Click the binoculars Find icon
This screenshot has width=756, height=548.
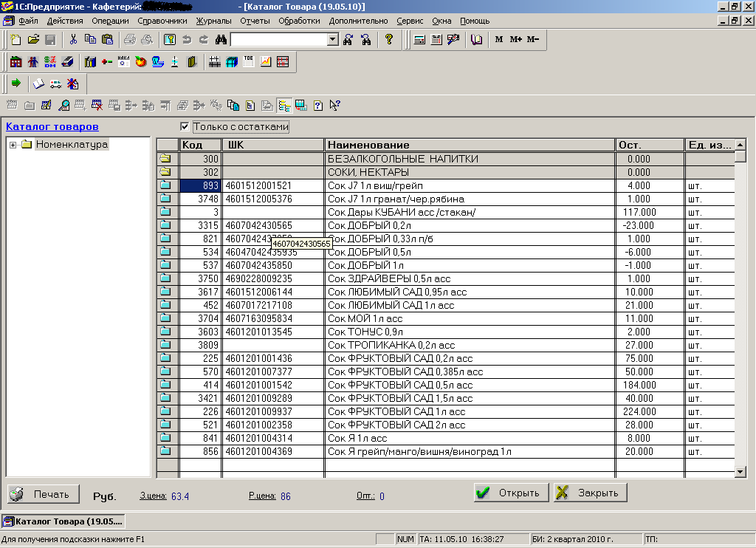click(220, 40)
